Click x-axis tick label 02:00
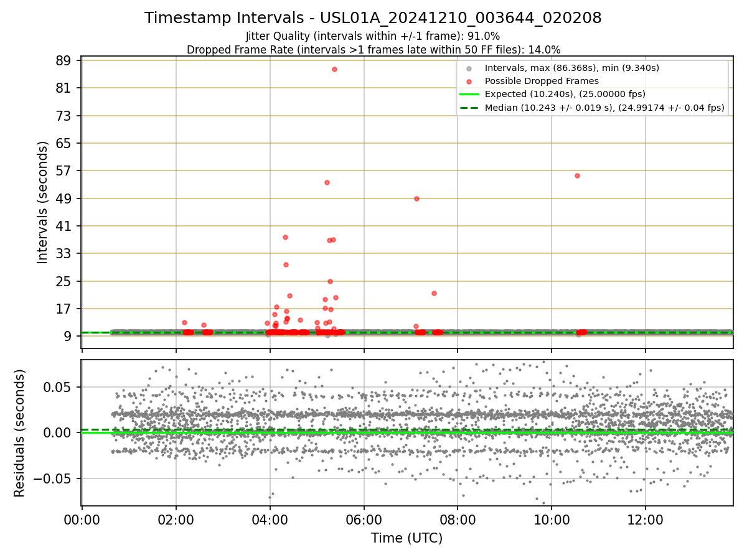Viewport: 747px width, 560px height. coord(176,520)
